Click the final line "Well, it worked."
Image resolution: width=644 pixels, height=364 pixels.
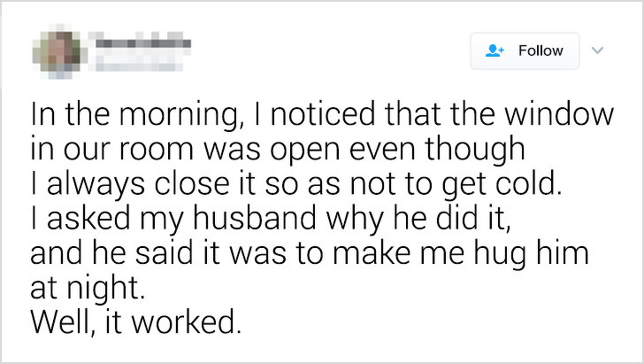[136, 321]
